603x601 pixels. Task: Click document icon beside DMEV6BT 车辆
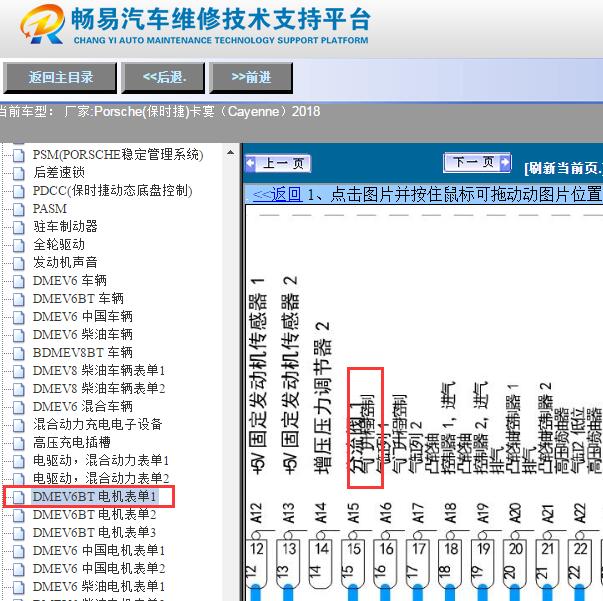[x=18, y=300]
